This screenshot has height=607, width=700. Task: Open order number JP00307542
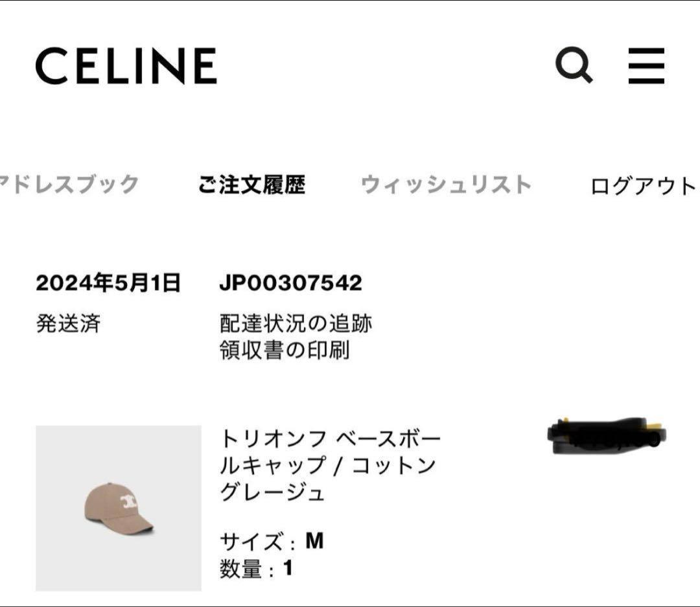point(290,281)
